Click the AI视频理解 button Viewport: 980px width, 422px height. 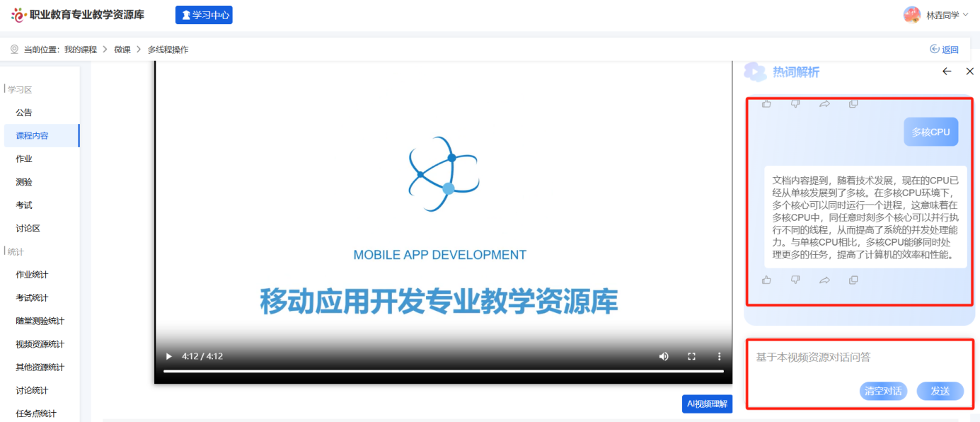[x=707, y=404]
